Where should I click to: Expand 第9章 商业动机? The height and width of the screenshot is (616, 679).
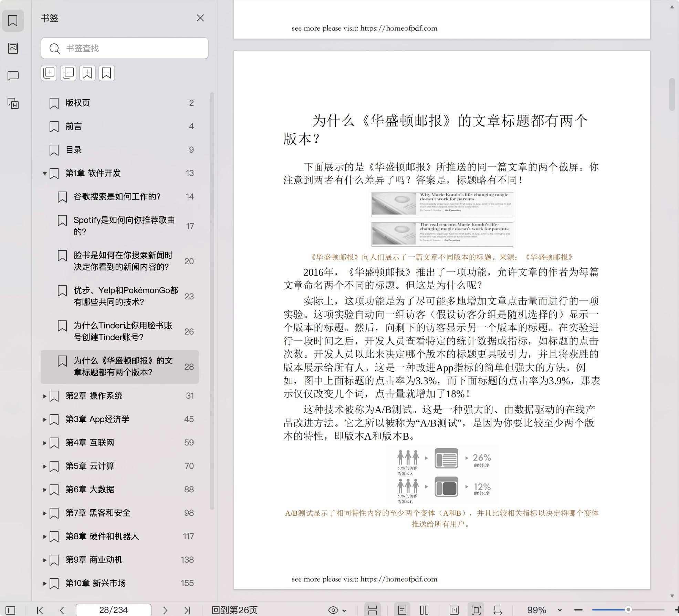44,560
